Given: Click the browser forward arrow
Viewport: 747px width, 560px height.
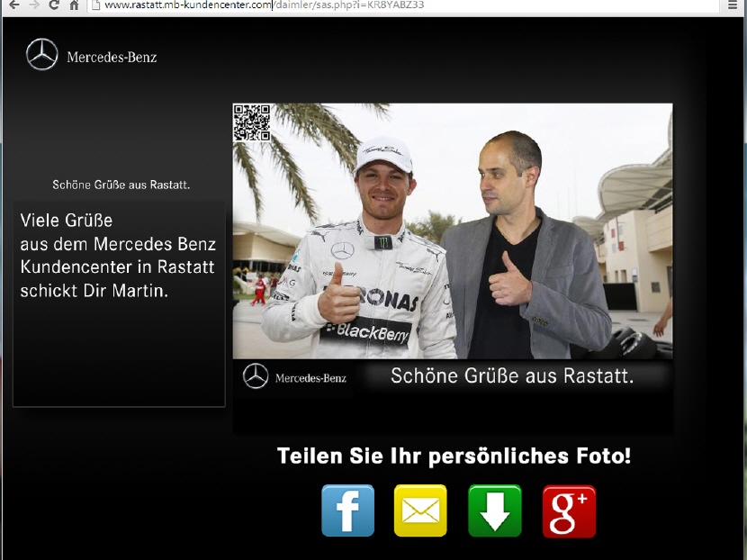Looking at the screenshot, I should click(34, 5).
